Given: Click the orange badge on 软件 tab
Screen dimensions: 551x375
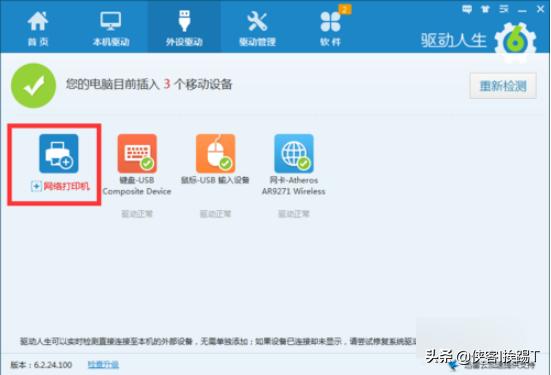Looking at the screenshot, I should (x=345, y=9).
